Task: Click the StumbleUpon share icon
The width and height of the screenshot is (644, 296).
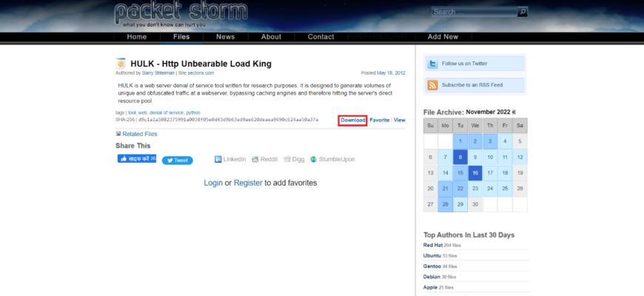Action: click(313, 159)
